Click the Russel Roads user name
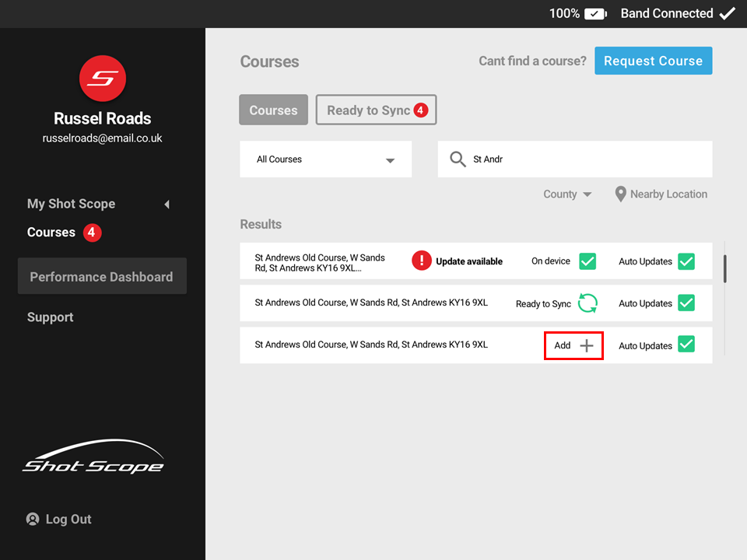This screenshot has width=747, height=560. coord(103,118)
